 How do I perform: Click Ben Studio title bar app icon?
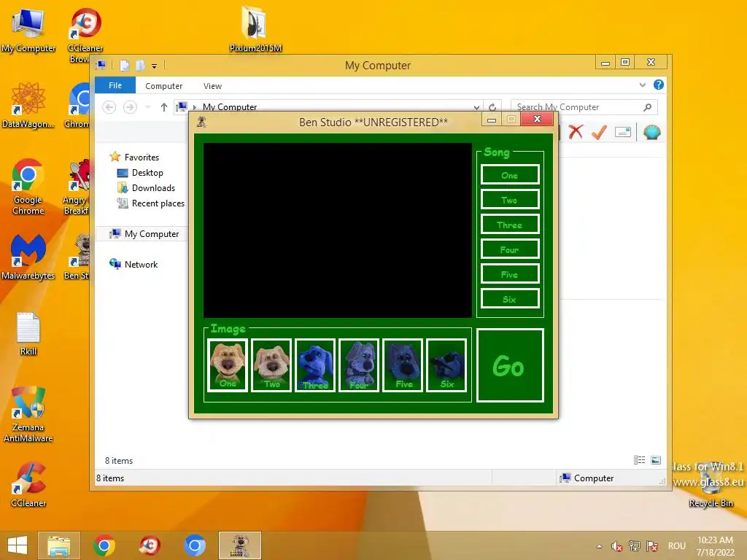[201, 122]
